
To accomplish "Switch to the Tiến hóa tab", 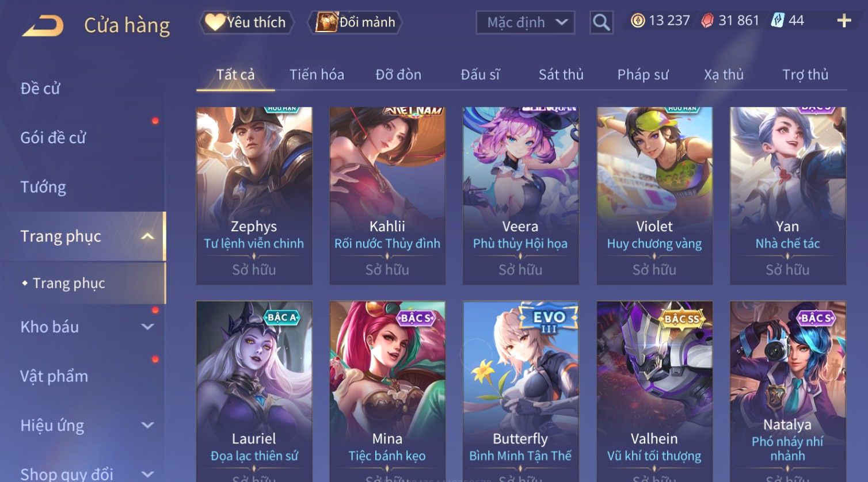I will 317,75.
